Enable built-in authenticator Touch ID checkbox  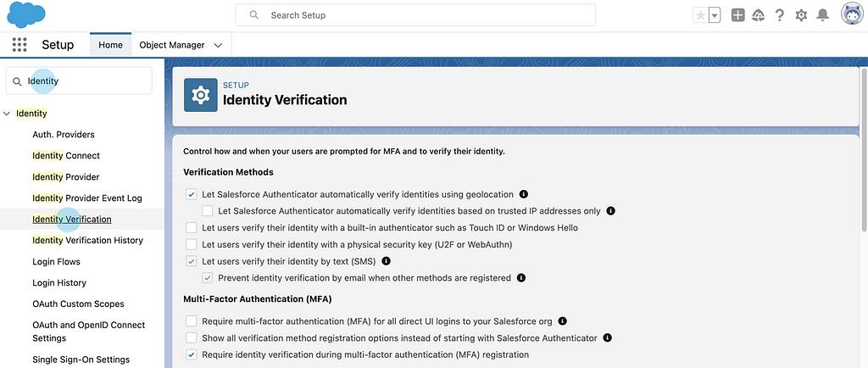coord(192,228)
